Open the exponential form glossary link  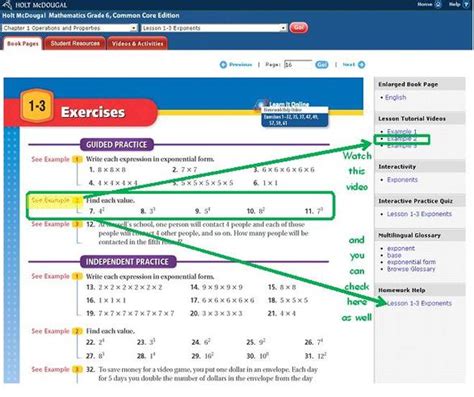[411, 262]
